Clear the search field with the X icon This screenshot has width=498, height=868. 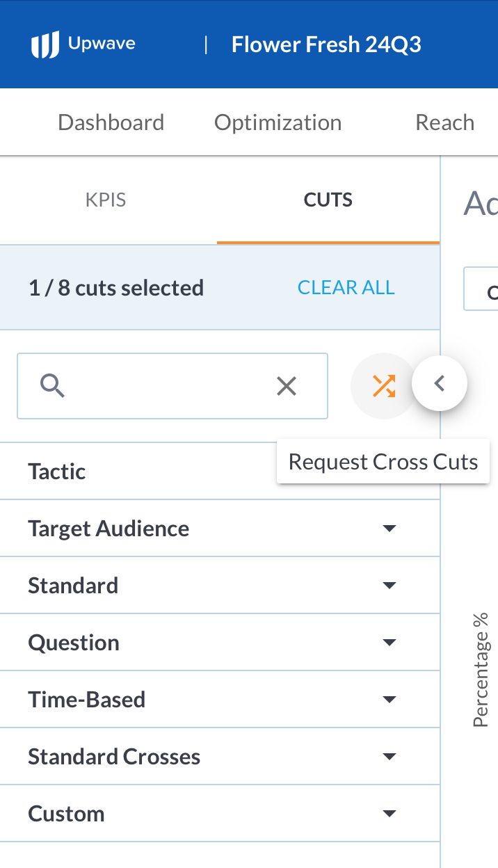[x=287, y=386]
